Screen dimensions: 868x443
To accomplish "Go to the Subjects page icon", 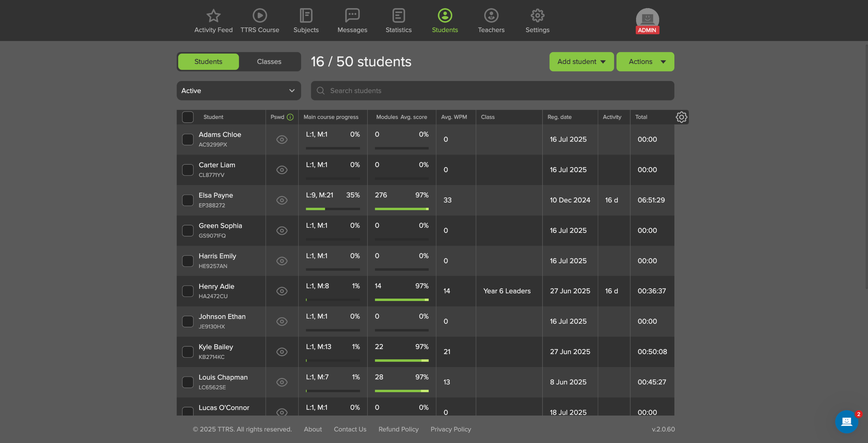I will (x=306, y=16).
